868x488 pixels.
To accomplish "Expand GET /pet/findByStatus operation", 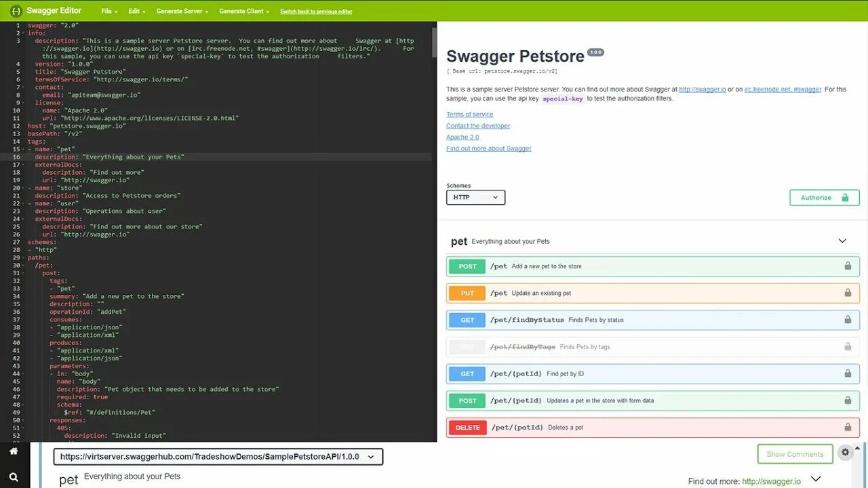I will pos(653,320).
